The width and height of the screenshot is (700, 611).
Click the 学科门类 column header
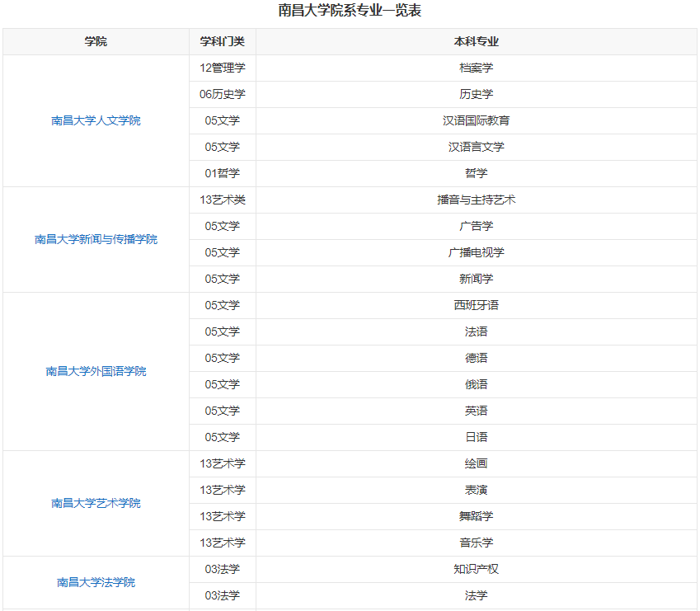tap(223, 41)
